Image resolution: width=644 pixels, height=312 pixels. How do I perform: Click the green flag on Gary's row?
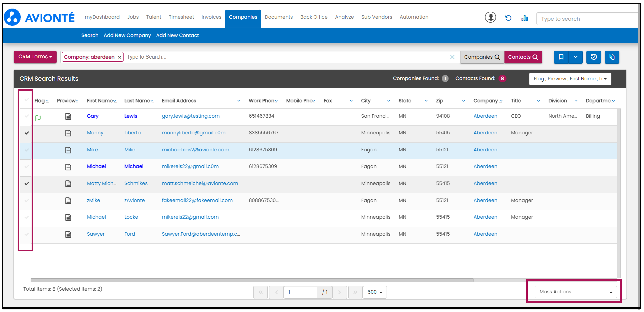click(x=38, y=118)
